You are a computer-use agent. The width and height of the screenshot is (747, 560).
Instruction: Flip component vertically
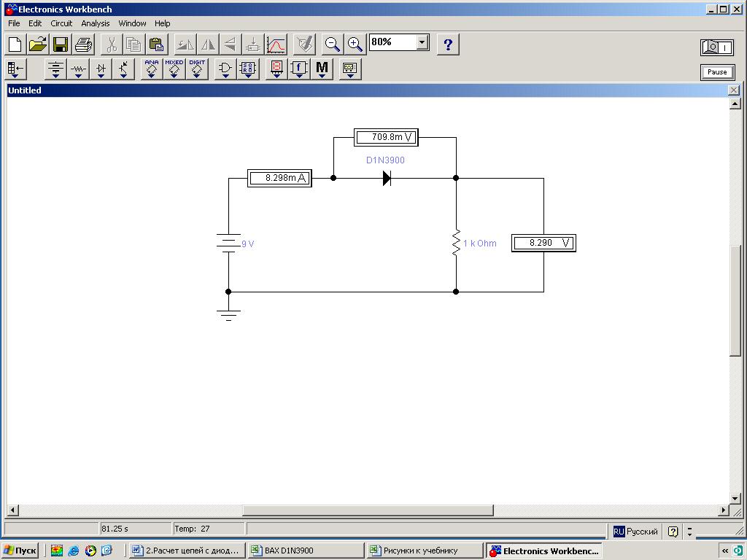pos(230,44)
